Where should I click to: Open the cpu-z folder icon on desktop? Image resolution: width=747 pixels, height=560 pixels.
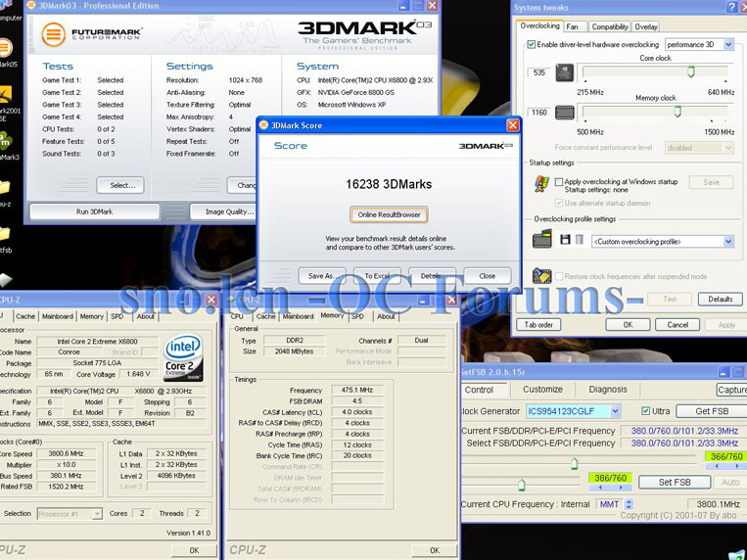tap(4, 187)
